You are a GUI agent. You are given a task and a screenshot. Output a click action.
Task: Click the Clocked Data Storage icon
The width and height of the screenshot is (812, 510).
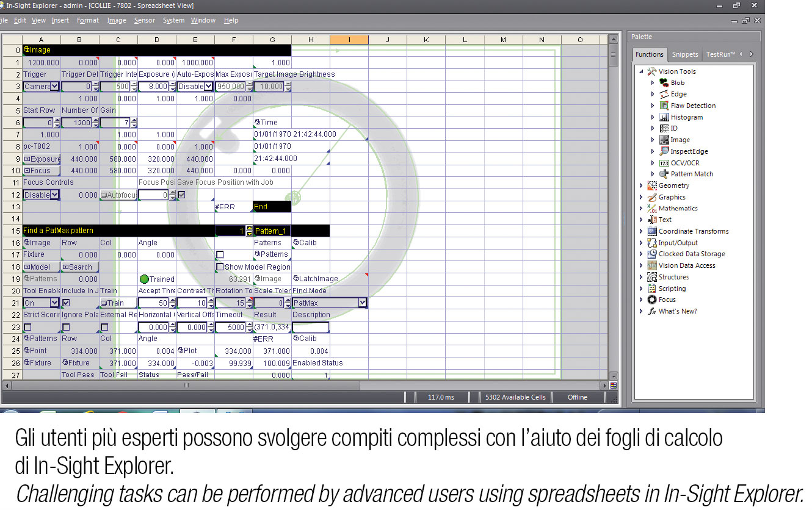pyautogui.click(x=652, y=254)
